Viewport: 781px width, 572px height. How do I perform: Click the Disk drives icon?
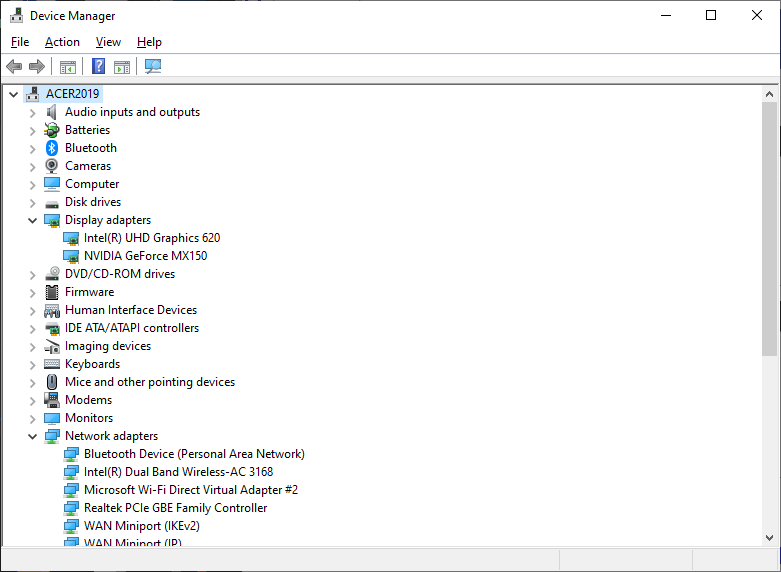[52, 203]
